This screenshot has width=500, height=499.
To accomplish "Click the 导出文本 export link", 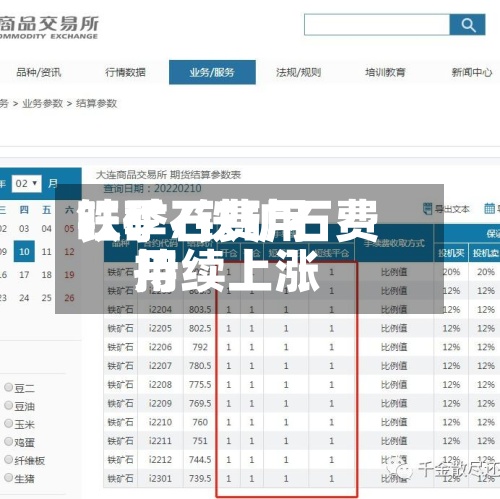I will (452, 209).
